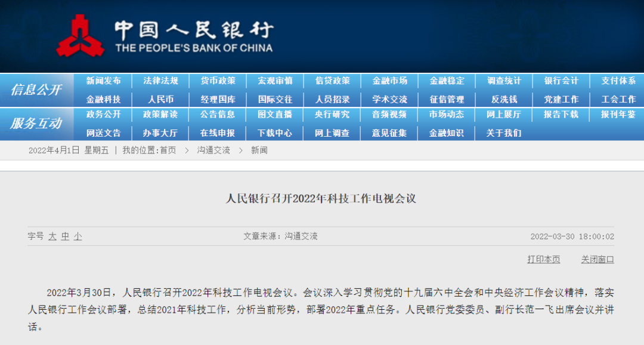Click the 信息公开 section header
Viewport: 644px width, 345px height.
click(x=36, y=90)
